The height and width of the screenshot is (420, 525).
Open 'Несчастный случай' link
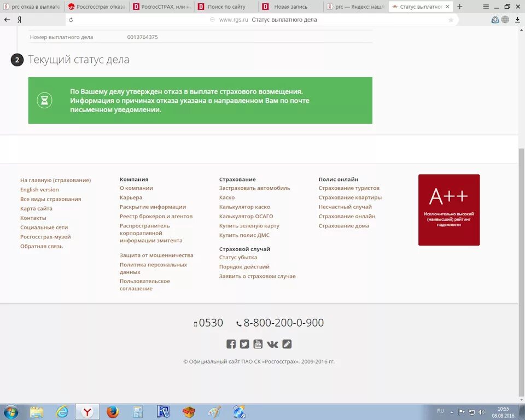click(345, 207)
